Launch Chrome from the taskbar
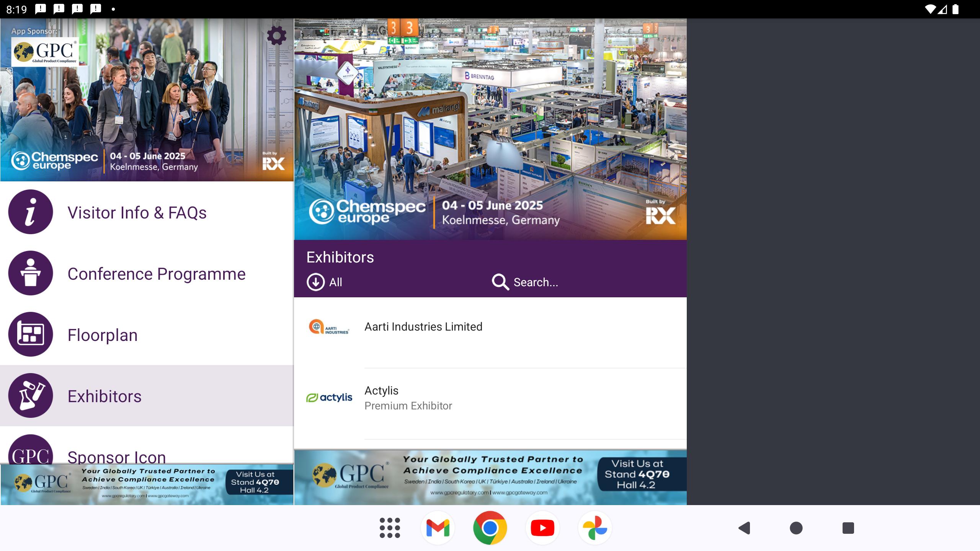 pyautogui.click(x=490, y=528)
